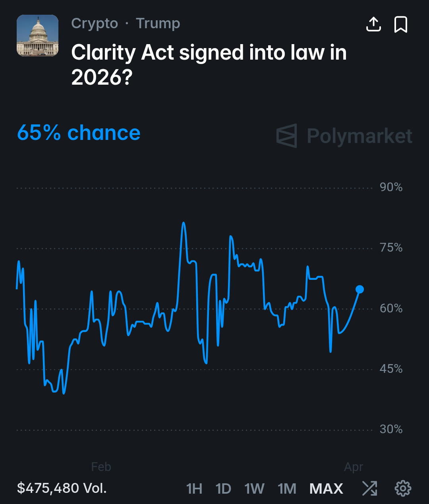The image size is (429, 504).
Task: Open the Crypto category link
Action: coord(95,23)
